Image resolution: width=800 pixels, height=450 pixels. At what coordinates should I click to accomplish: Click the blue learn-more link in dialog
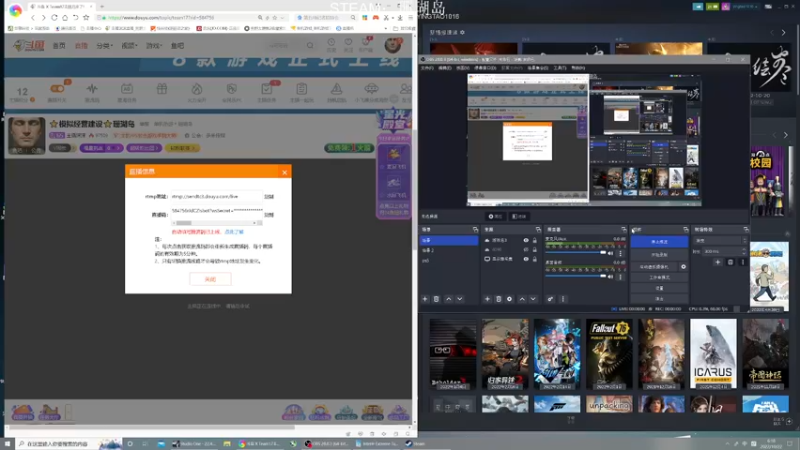coord(234,232)
